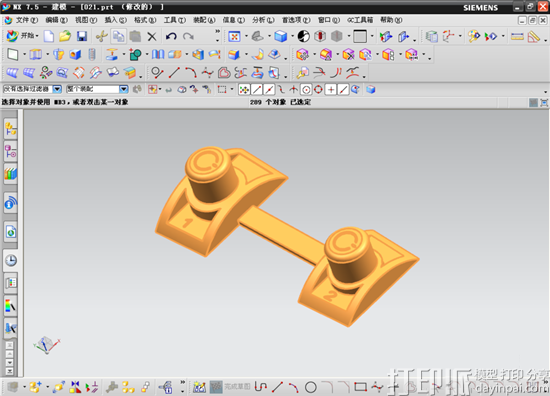Open the GC工具箱 menu item
The image size is (550, 396).
pyautogui.click(x=360, y=20)
